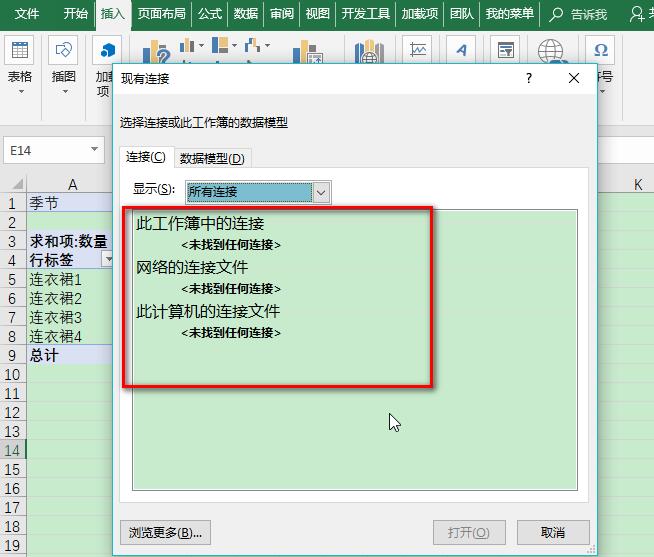
Task: Switch to the 开始 ribbon tab
Action: (x=75, y=14)
